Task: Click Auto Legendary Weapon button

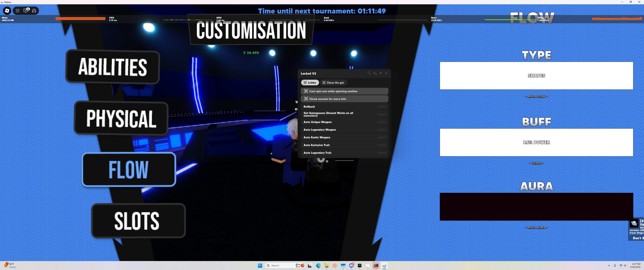Action: (x=344, y=130)
